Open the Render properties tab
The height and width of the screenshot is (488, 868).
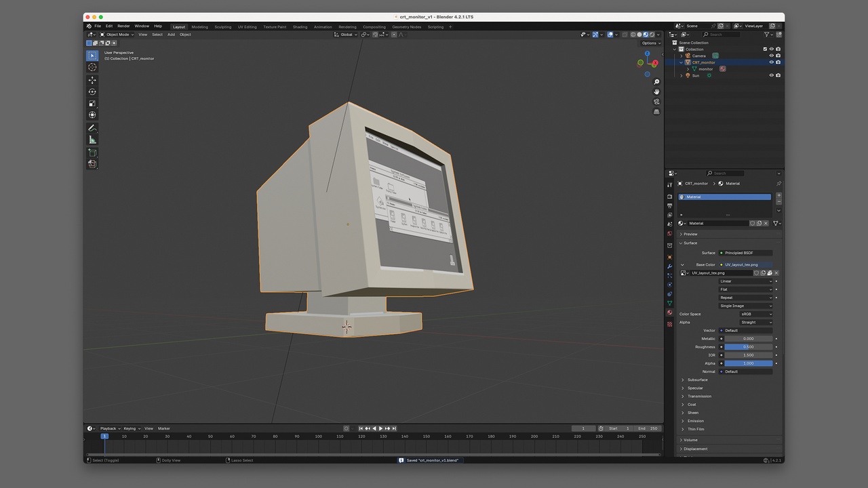pyautogui.click(x=669, y=197)
